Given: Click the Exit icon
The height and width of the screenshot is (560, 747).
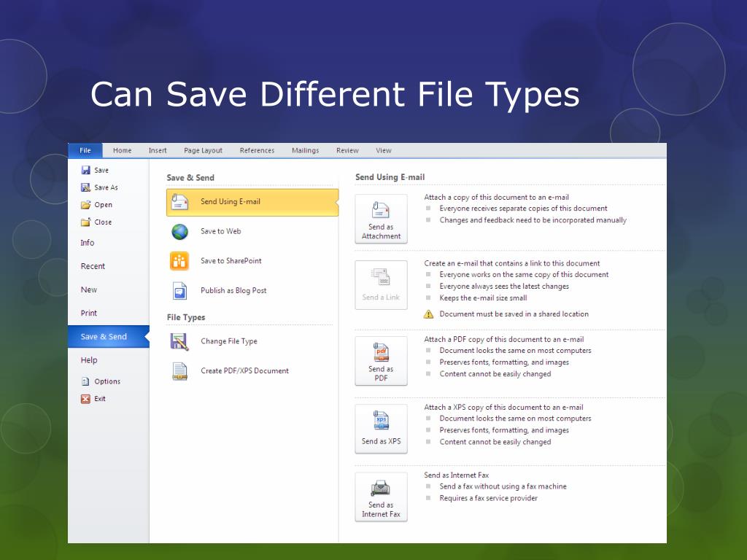Looking at the screenshot, I should pyautogui.click(x=85, y=399).
